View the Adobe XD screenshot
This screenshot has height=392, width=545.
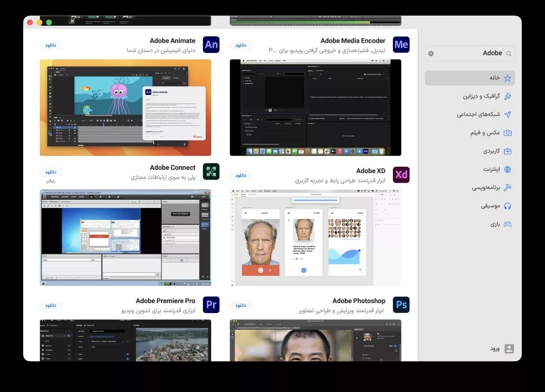tap(316, 238)
